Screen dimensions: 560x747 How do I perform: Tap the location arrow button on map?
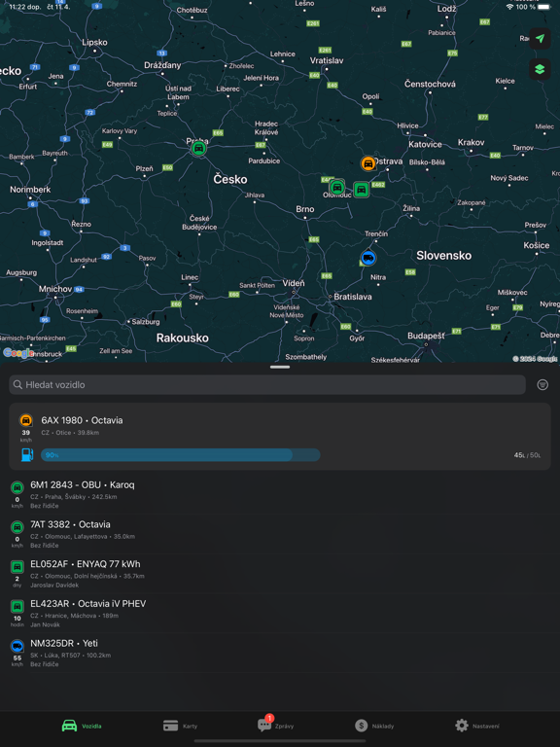coord(540,39)
